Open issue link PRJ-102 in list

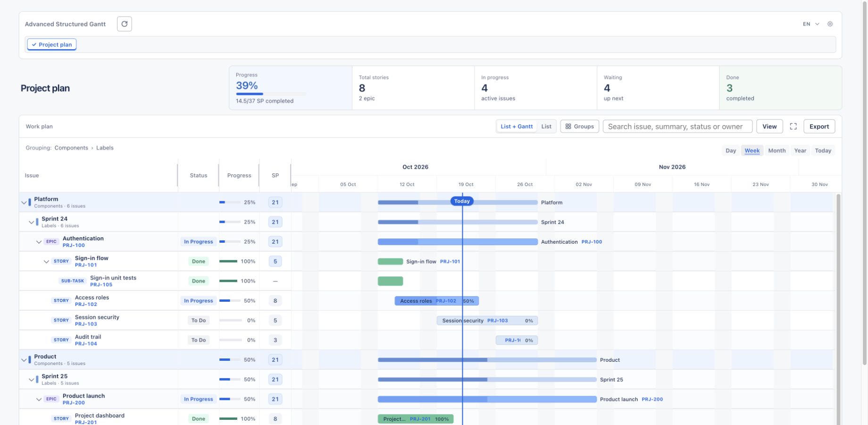(86, 305)
